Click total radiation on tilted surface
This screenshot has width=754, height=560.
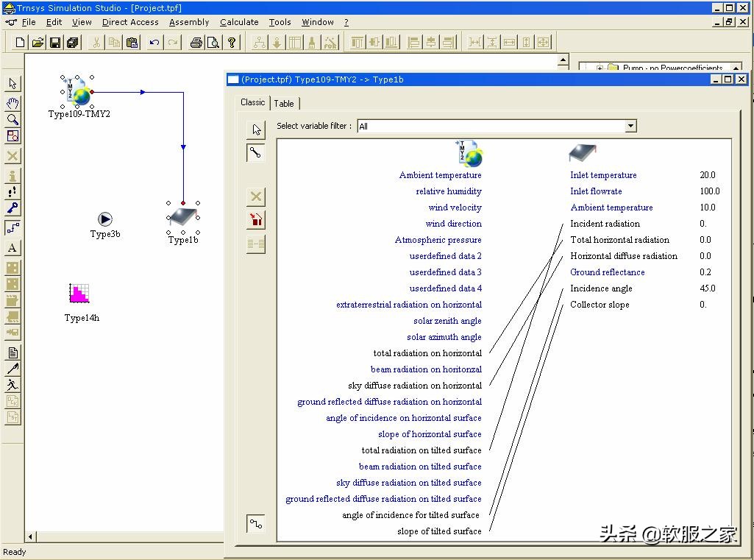click(x=422, y=450)
